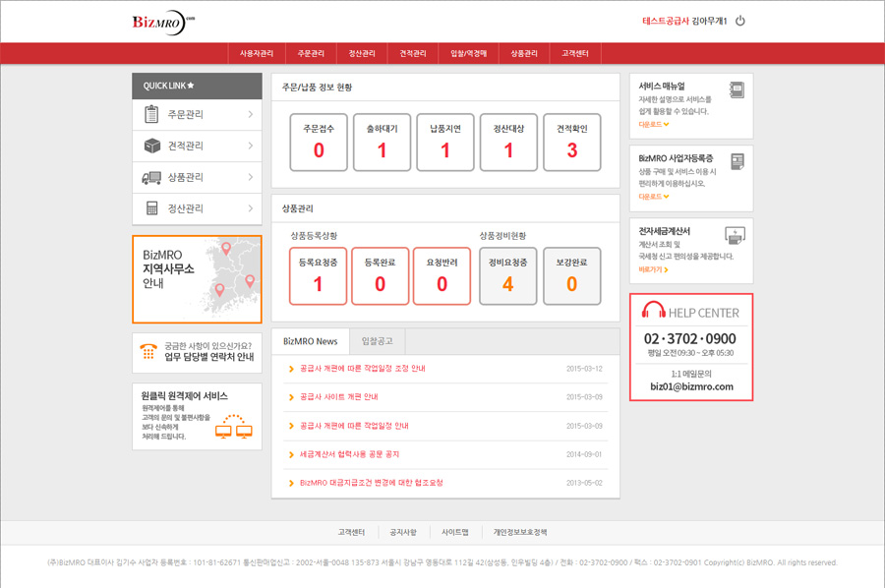This screenshot has height=588, width=885.
Task: Open the BizMRO 지역사무소 안내 map banner
Action: pyautogui.click(x=197, y=279)
